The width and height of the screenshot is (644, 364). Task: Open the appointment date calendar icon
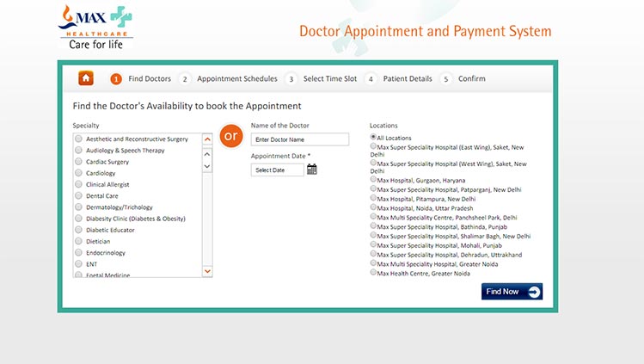click(312, 170)
